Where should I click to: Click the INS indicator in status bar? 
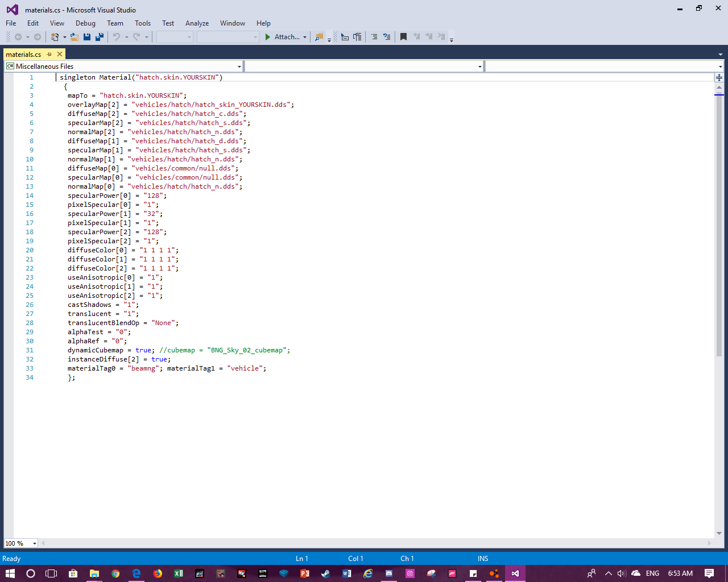[483, 559]
